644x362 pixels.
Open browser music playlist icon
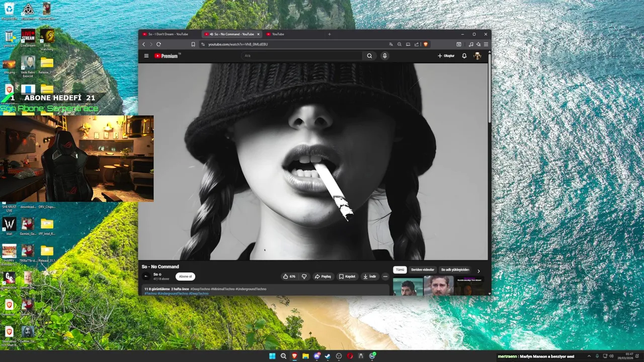click(x=471, y=44)
